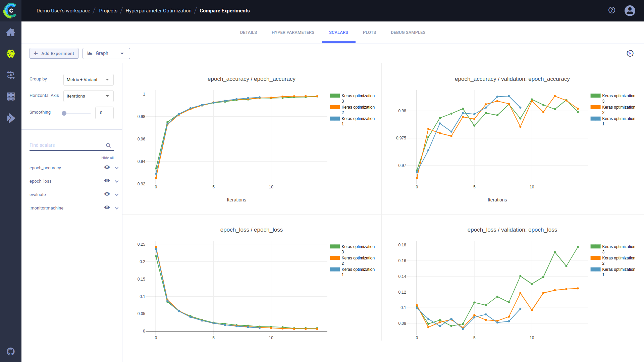This screenshot has height=362, width=644.
Task: Switch to the DETAILS tab
Action: (249, 33)
